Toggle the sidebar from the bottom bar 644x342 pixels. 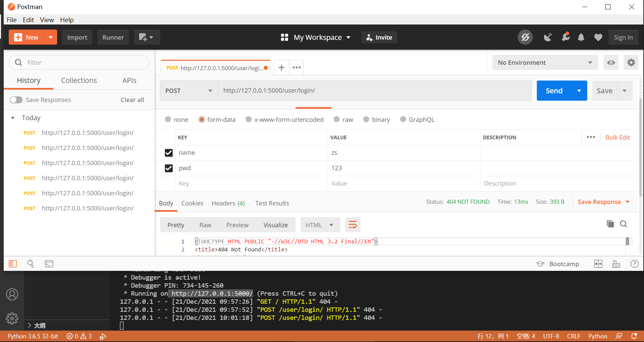13,264
